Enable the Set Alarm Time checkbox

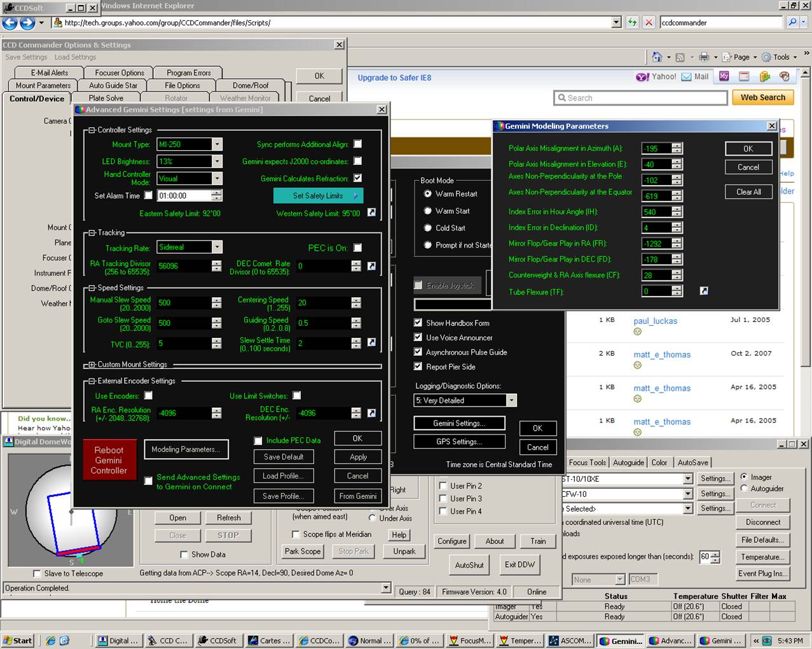[148, 195]
